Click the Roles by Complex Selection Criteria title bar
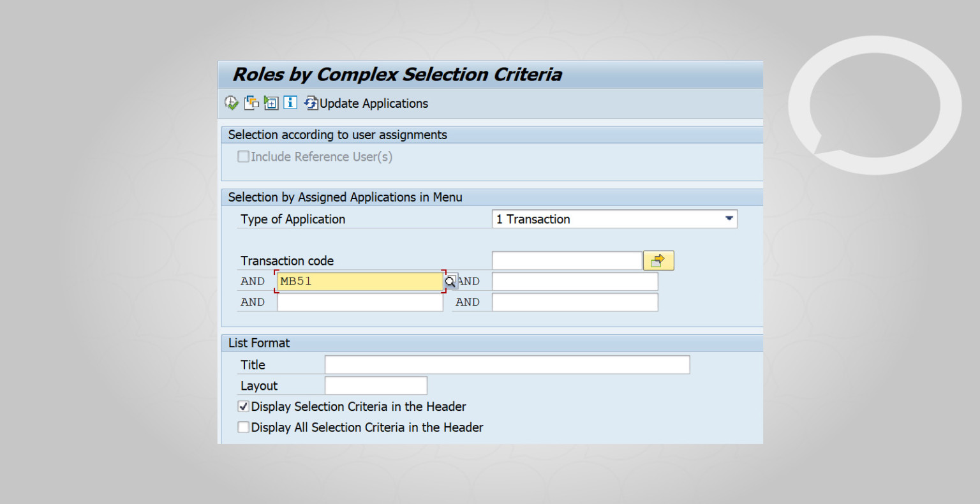 pyautogui.click(x=397, y=75)
